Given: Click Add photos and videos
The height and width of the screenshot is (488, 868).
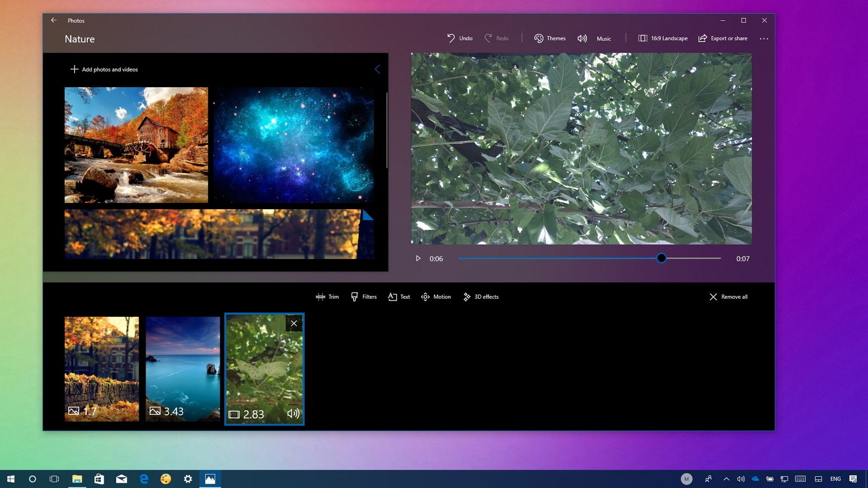Looking at the screenshot, I should pos(104,69).
